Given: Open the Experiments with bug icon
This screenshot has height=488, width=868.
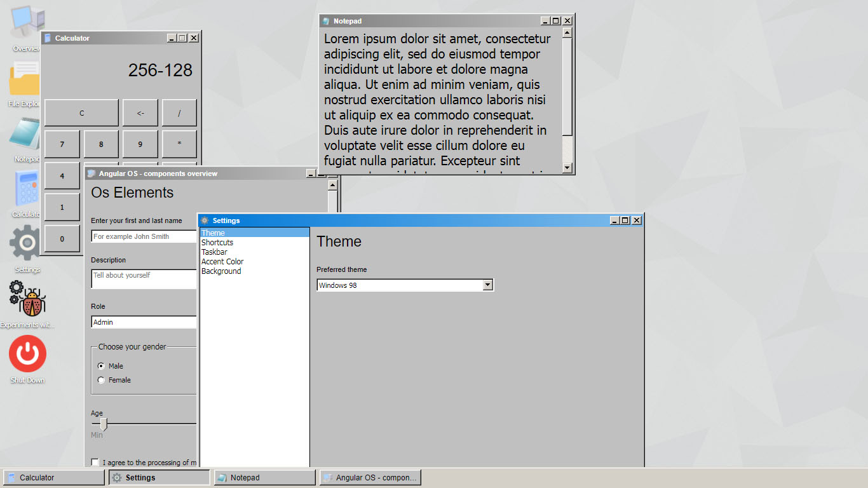Looking at the screenshot, I should click(25, 299).
